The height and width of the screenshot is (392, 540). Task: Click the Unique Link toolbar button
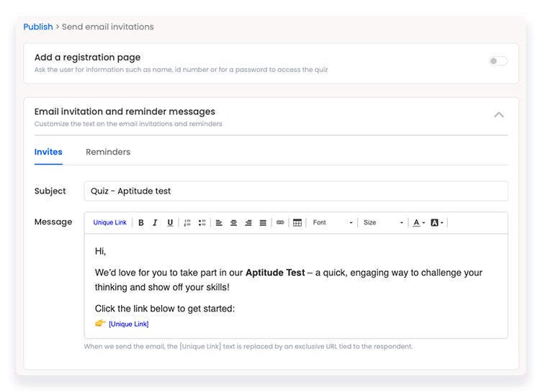point(110,223)
